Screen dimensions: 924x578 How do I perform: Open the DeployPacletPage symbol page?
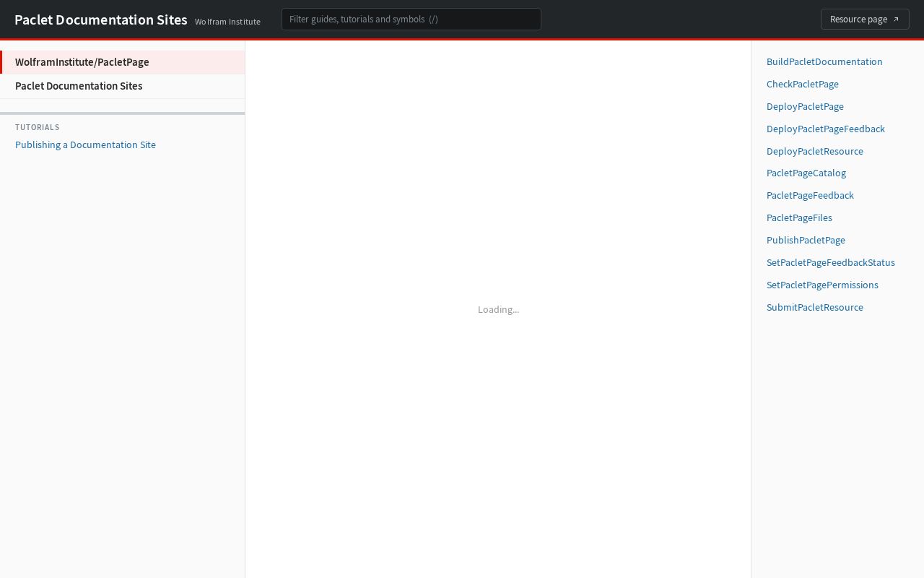[805, 106]
